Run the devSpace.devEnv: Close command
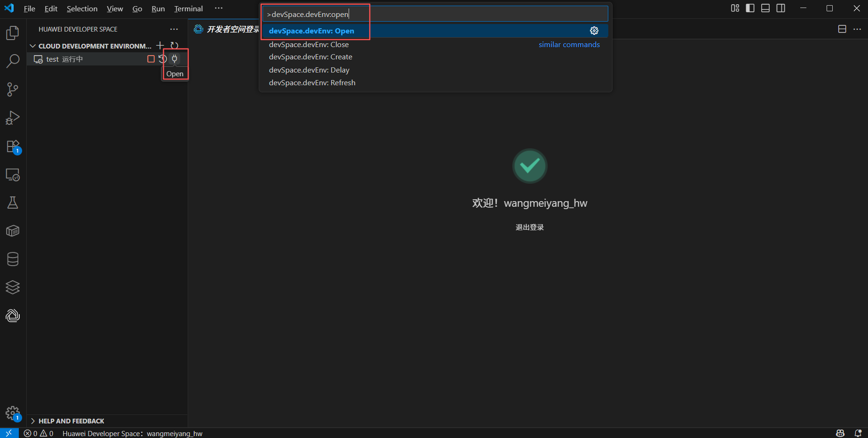 coord(435,44)
